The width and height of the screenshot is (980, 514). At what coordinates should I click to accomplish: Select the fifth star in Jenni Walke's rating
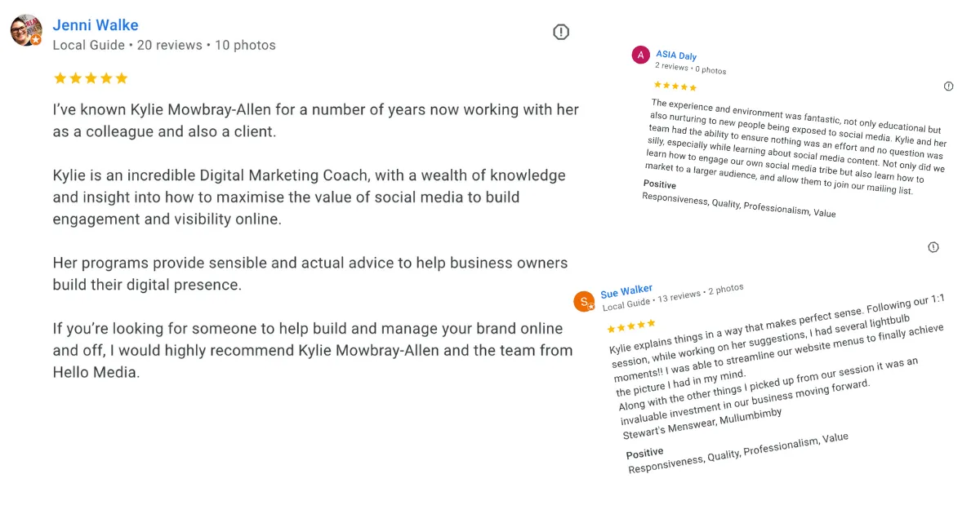[x=122, y=78]
